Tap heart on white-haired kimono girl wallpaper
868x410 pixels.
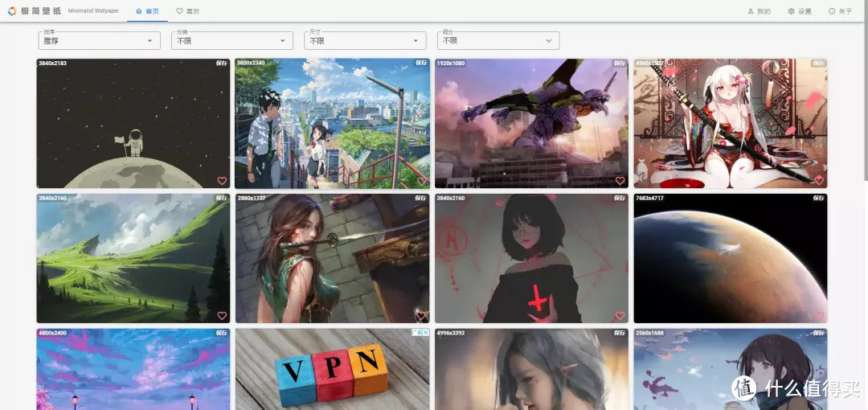[819, 181]
